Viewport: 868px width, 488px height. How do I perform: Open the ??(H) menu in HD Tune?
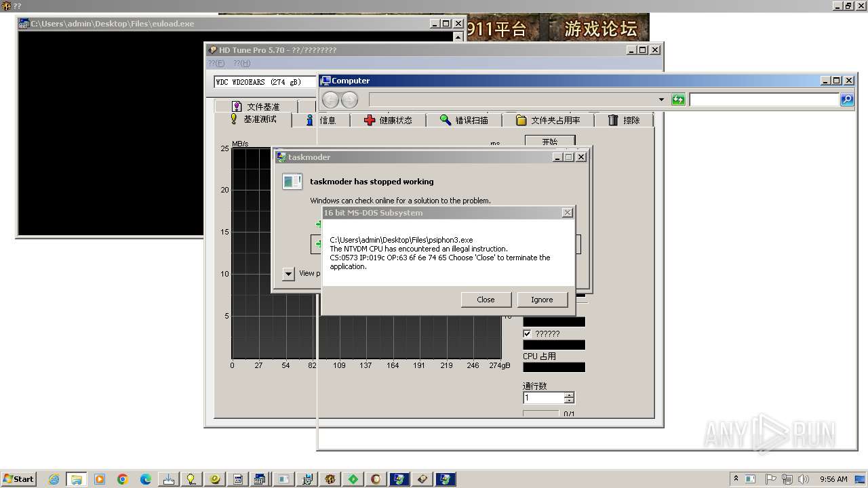click(241, 63)
